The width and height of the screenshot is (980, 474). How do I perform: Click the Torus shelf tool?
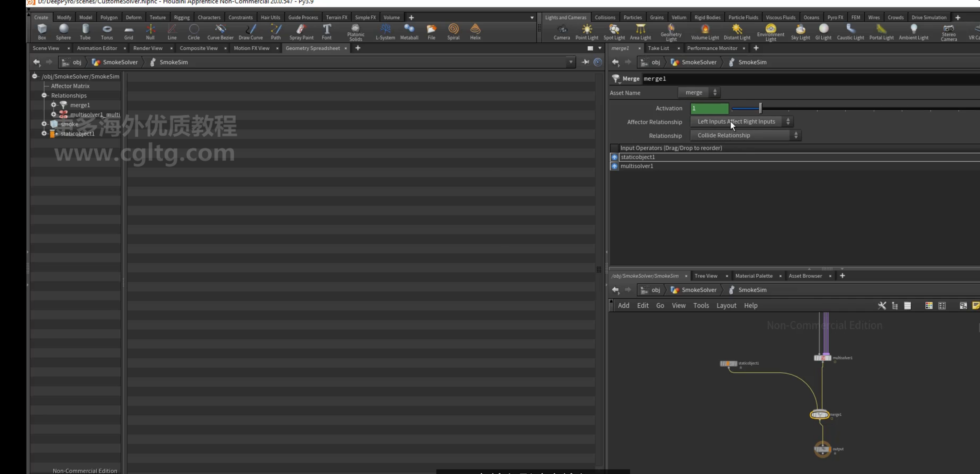pyautogui.click(x=107, y=32)
